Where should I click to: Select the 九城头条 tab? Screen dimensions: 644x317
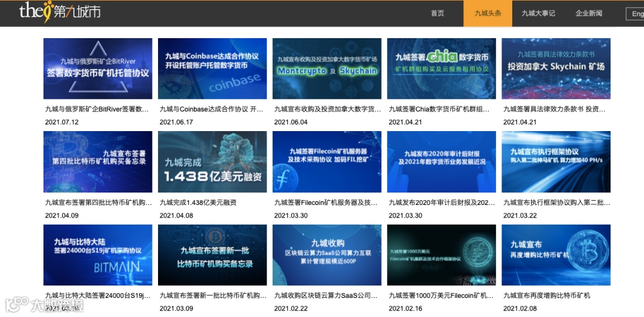point(488,14)
